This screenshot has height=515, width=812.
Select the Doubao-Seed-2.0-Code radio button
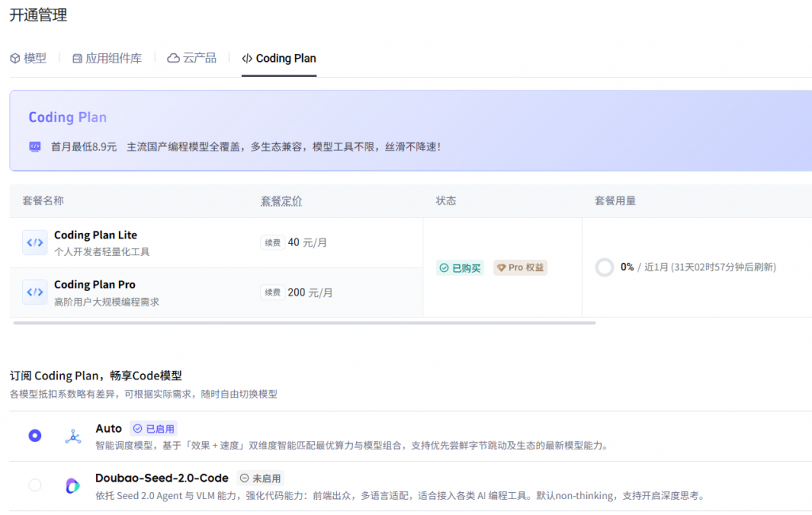pos(35,485)
